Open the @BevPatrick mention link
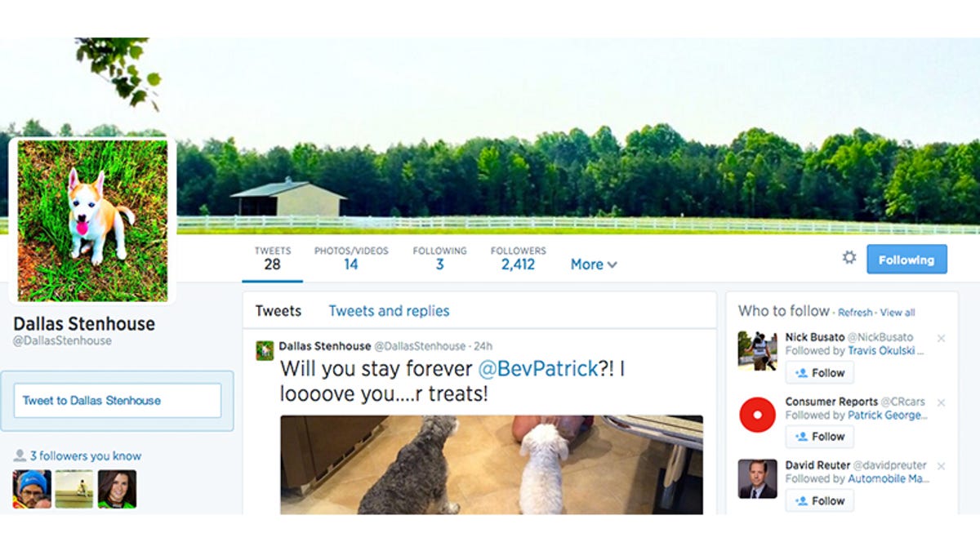 (538, 368)
